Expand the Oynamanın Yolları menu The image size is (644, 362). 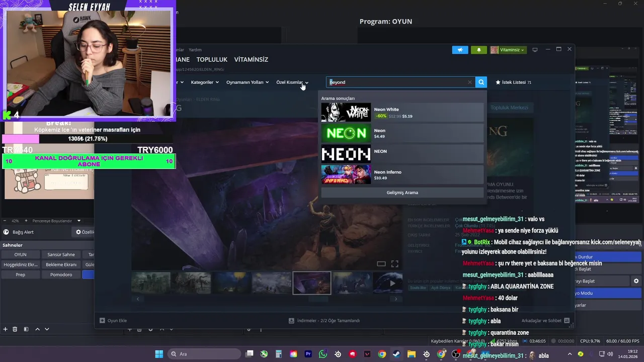click(248, 82)
